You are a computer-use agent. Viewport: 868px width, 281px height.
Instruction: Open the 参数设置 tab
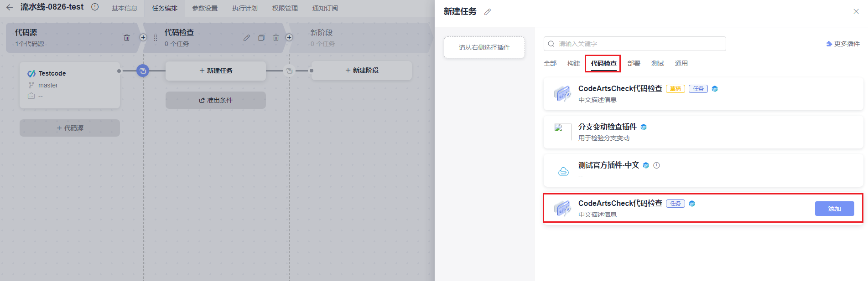[205, 8]
